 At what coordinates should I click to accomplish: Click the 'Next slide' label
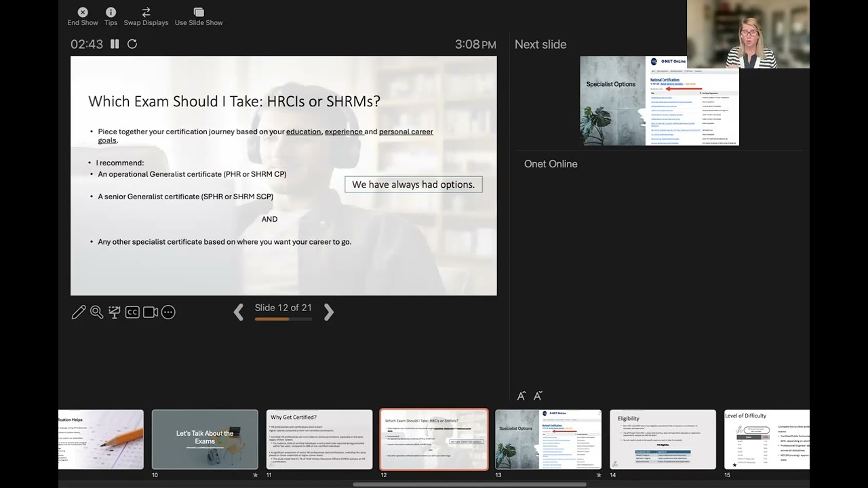540,45
